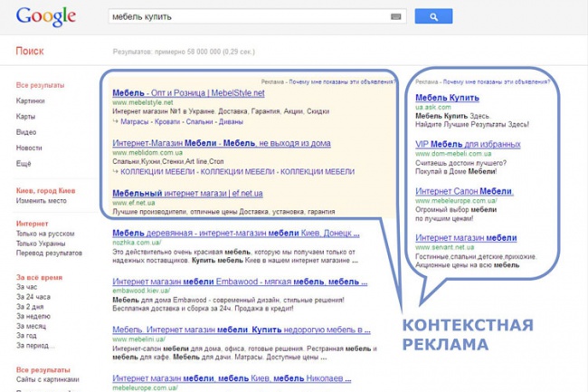Open result Мебель деревянная интернет-магазин мебели Киев
The image size is (588, 392).
tap(236, 234)
